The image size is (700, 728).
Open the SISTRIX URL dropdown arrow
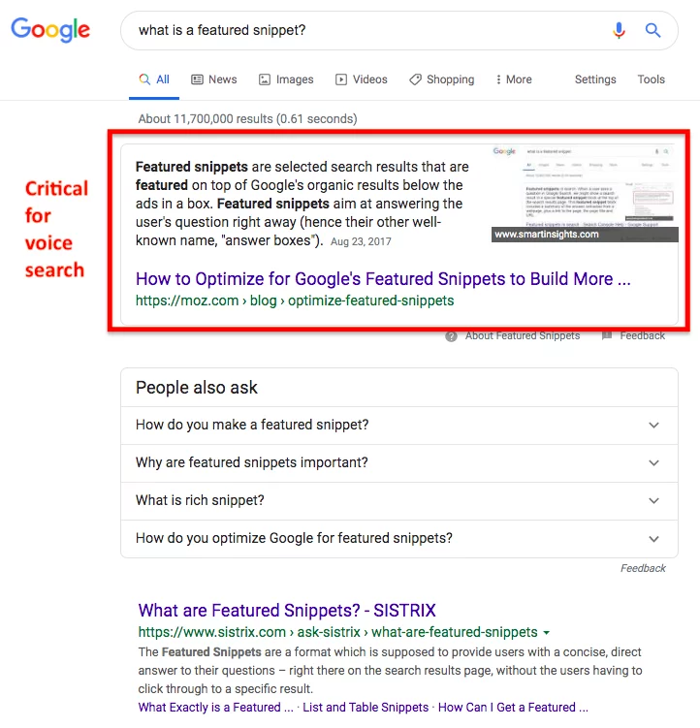[547, 633]
